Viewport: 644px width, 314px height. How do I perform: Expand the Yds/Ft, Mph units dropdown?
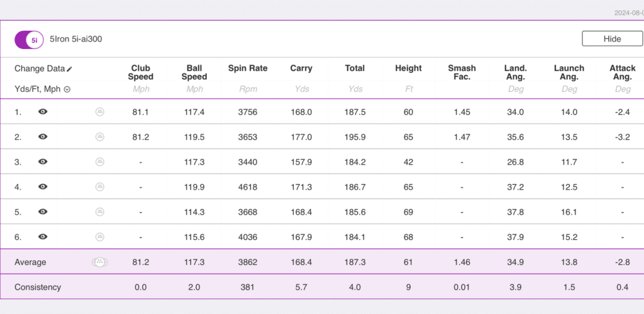coord(67,89)
